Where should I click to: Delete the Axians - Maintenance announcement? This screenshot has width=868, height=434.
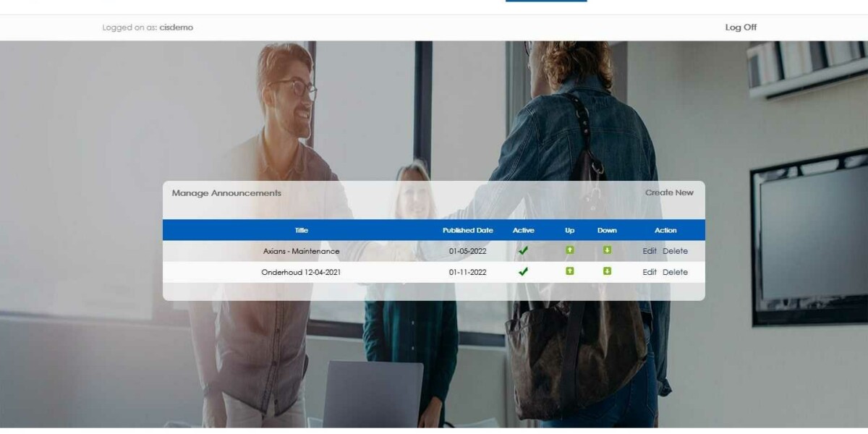(675, 251)
